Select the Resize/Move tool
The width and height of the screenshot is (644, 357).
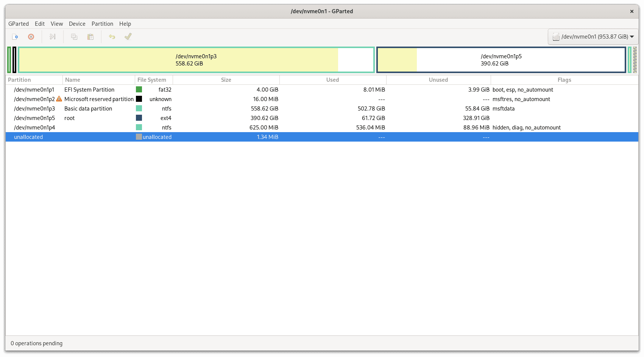[52, 36]
